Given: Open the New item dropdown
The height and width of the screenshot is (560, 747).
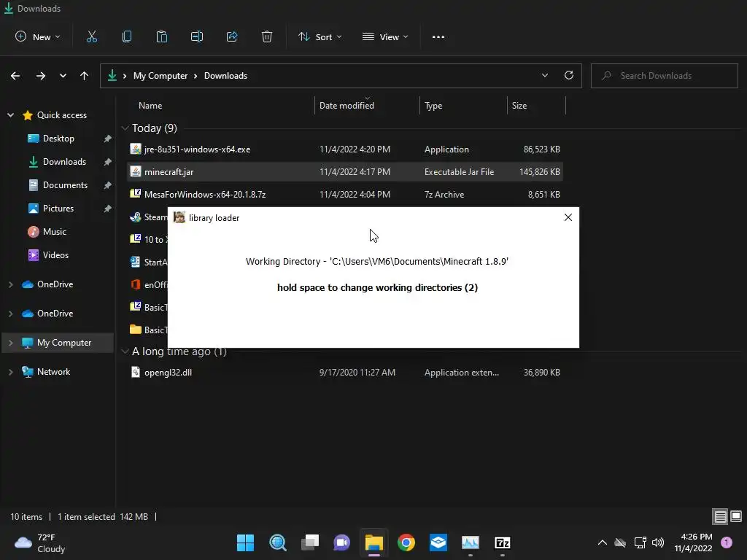Looking at the screenshot, I should (38, 36).
